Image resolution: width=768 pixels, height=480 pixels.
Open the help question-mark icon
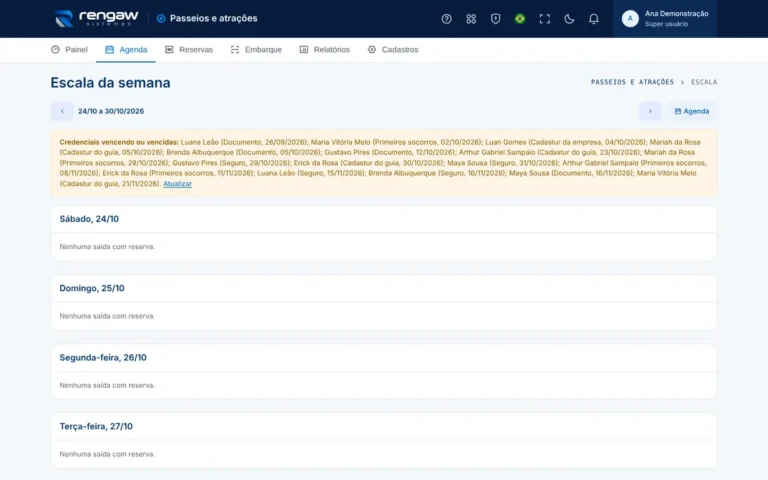(446, 19)
